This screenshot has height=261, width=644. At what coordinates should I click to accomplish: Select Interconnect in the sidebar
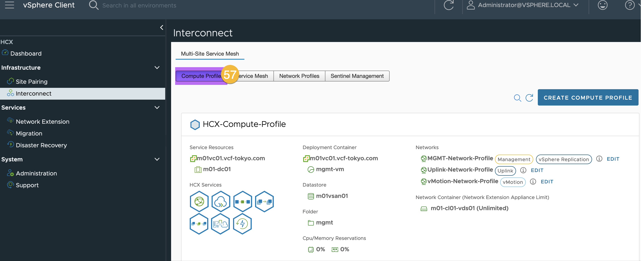[x=83, y=94]
